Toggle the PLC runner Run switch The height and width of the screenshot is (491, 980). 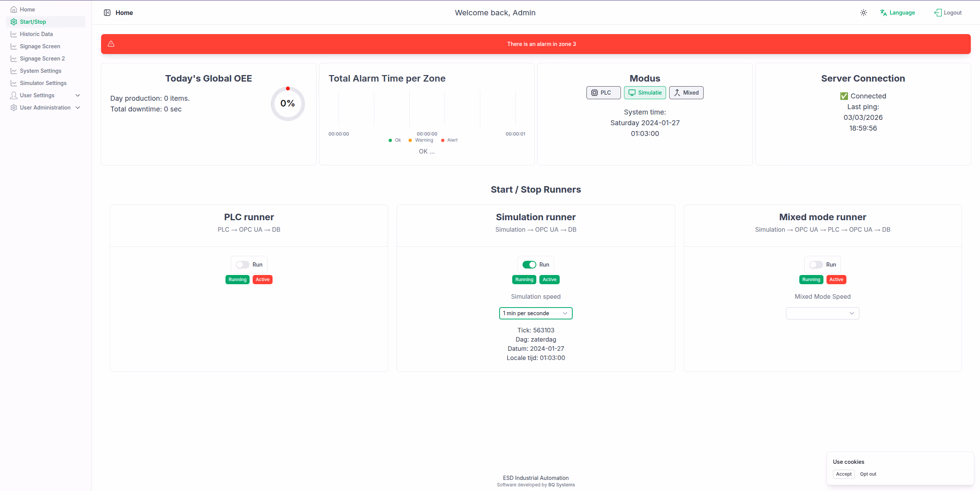click(x=242, y=265)
